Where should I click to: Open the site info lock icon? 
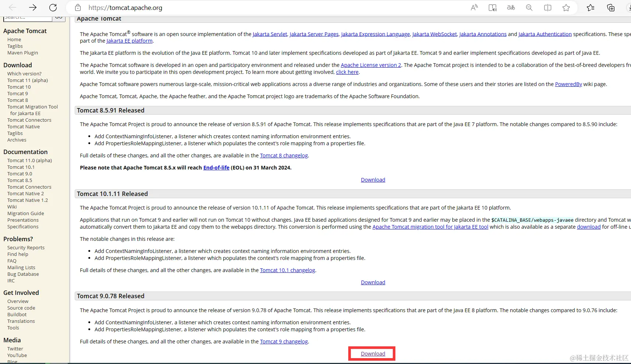(x=78, y=7)
